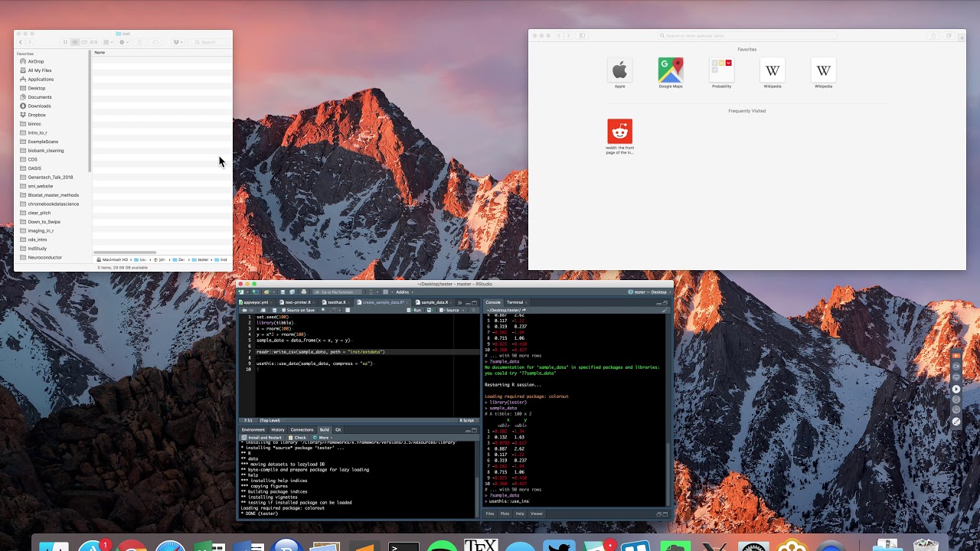Open reddit frequently visited tile
The height and width of the screenshot is (551, 980).
(x=620, y=136)
